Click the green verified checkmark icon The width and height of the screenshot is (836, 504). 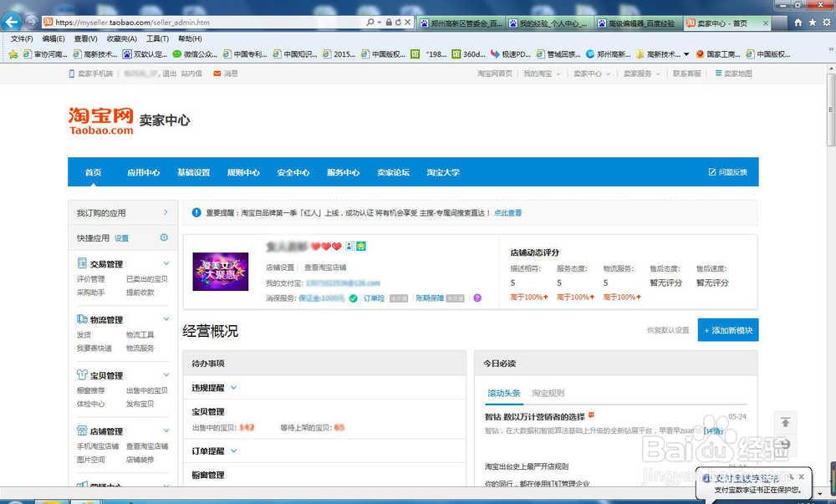pyautogui.click(x=353, y=298)
